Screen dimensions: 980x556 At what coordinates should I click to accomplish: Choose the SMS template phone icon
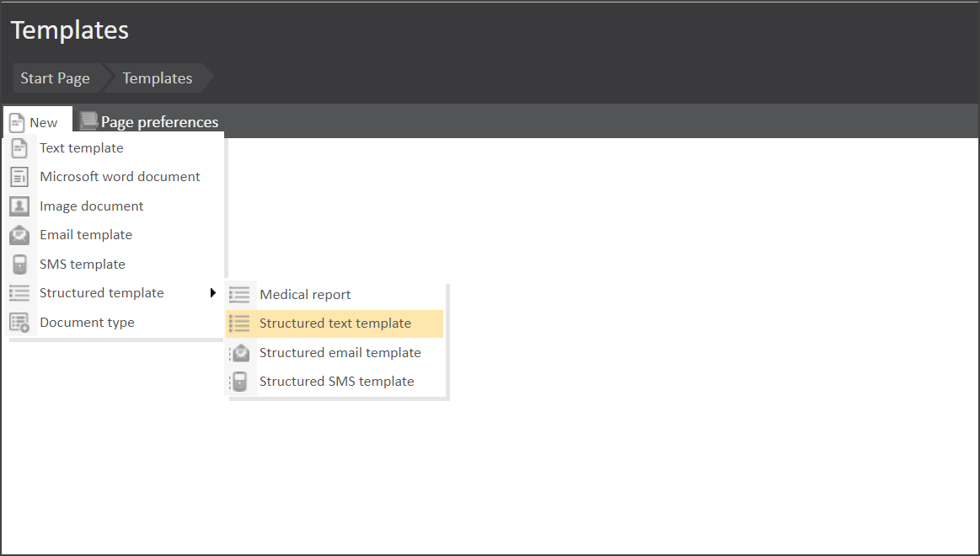pyautogui.click(x=19, y=265)
